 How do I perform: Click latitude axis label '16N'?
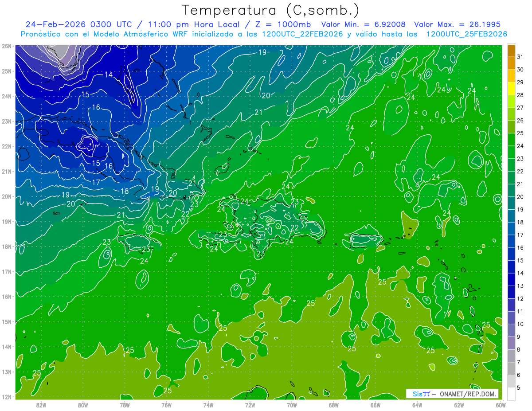pyautogui.click(x=7, y=297)
